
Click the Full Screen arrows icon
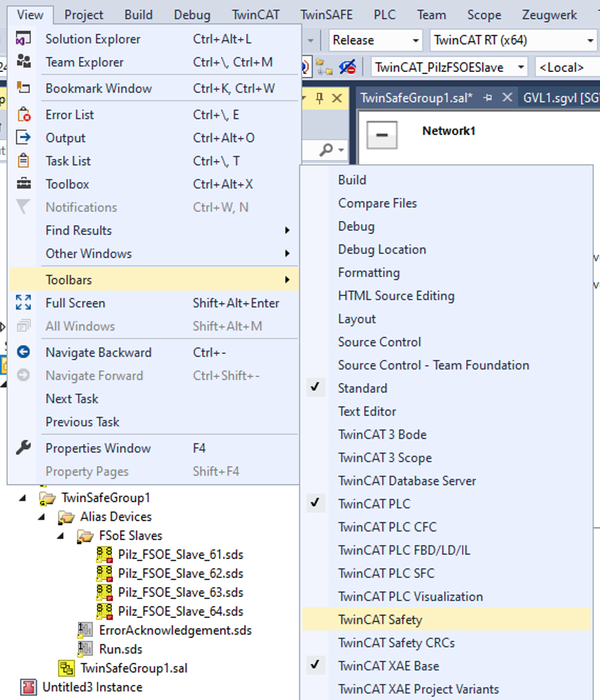(23, 303)
